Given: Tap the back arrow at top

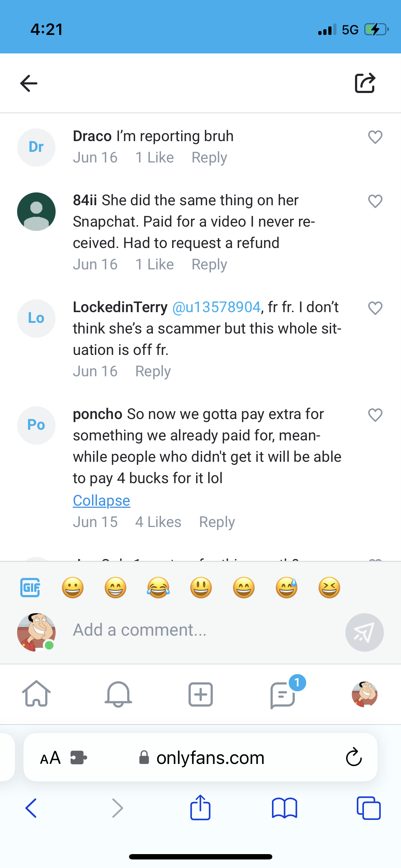Looking at the screenshot, I should click(x=29, y=83).
